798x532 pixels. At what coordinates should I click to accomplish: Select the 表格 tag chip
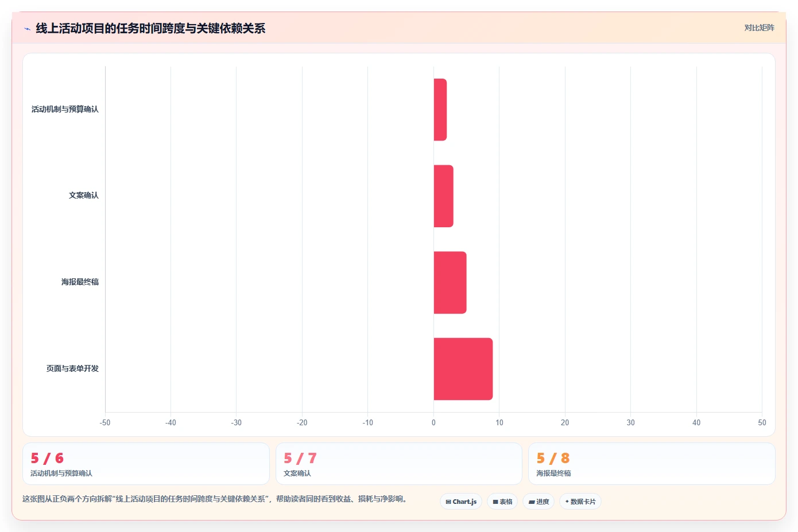(502, 502)
